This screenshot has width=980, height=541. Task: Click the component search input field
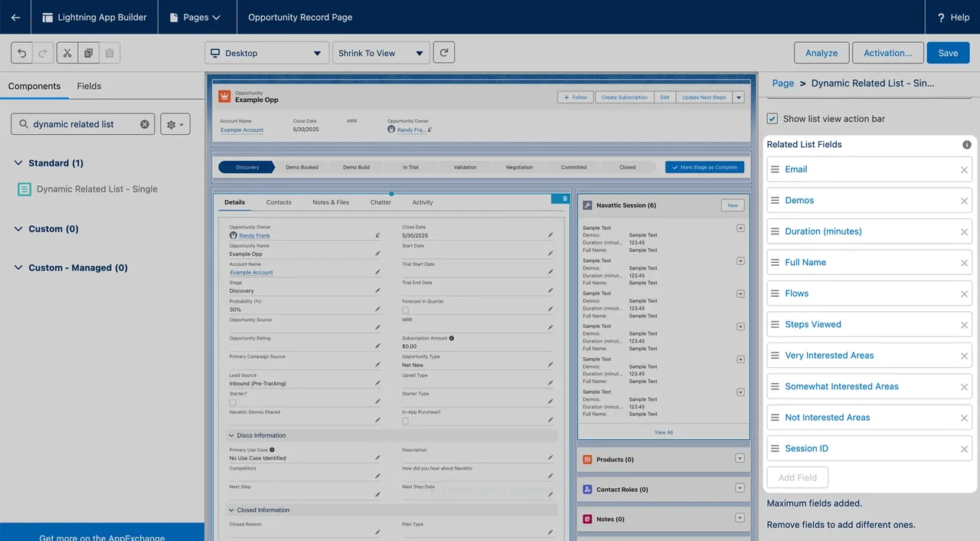(x=83, y=124)
